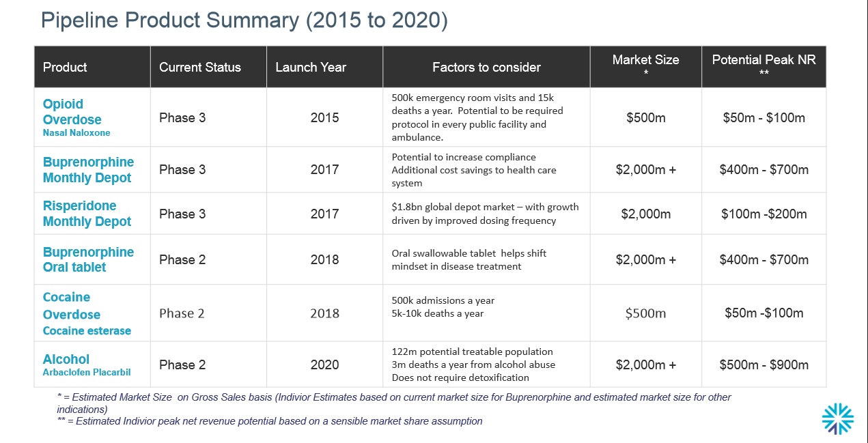
Task: Click the Indivior starburst logo icon
Action: tap(837, 418)
